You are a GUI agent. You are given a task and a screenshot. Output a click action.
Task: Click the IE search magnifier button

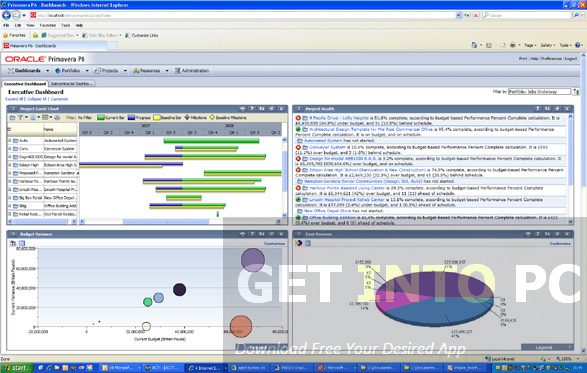[576, 15]
